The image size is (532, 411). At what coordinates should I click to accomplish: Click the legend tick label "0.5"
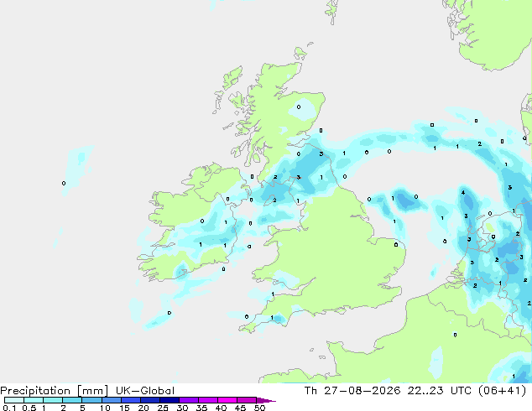pyautogui.click(x=29, y=408)
